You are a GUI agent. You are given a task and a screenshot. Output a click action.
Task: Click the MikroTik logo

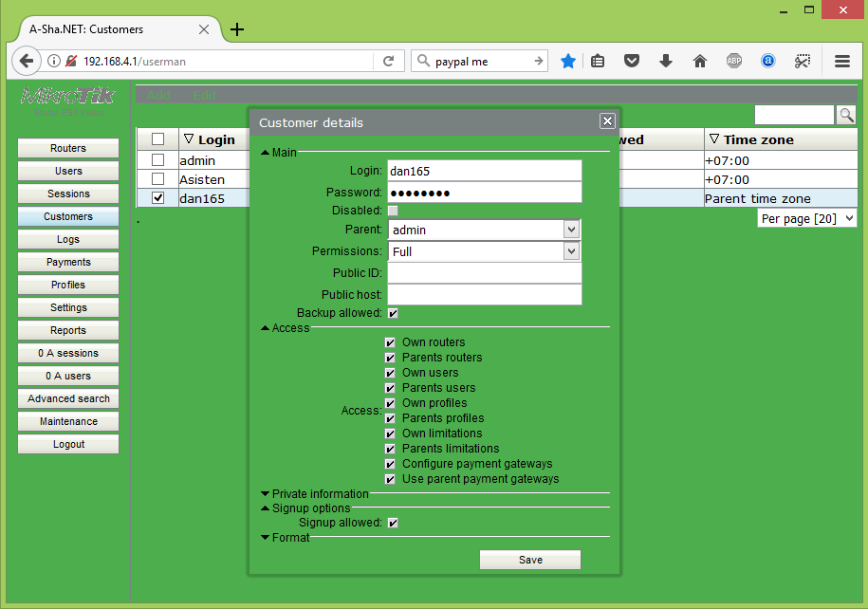[x=67, y=96]
